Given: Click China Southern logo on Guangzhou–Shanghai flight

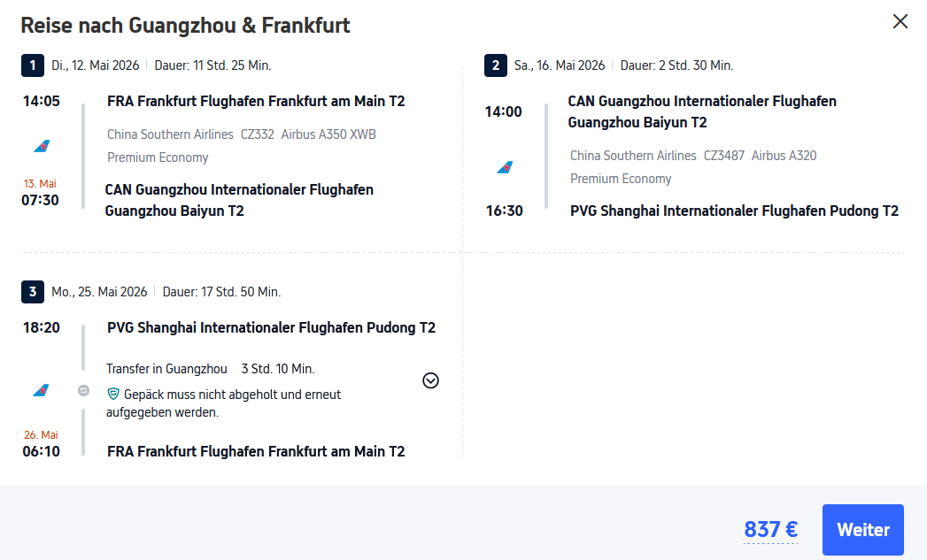Looking at the screenshot, I should click(505, 167).
